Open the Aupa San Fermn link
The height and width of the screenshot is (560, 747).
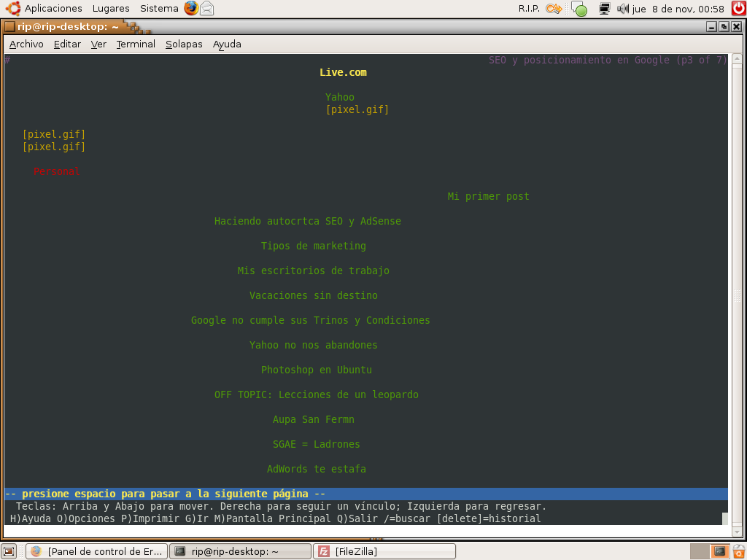click(x=314, y=419)
